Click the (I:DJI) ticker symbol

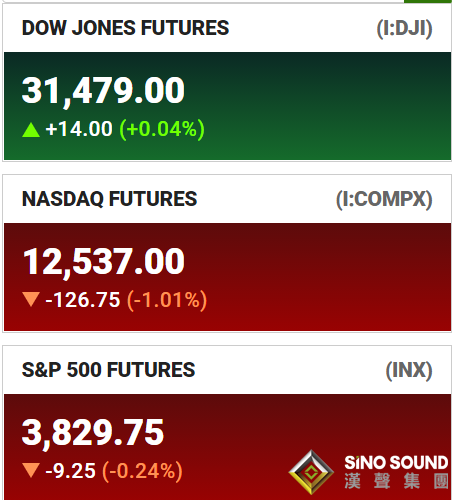tap(404, 28)
